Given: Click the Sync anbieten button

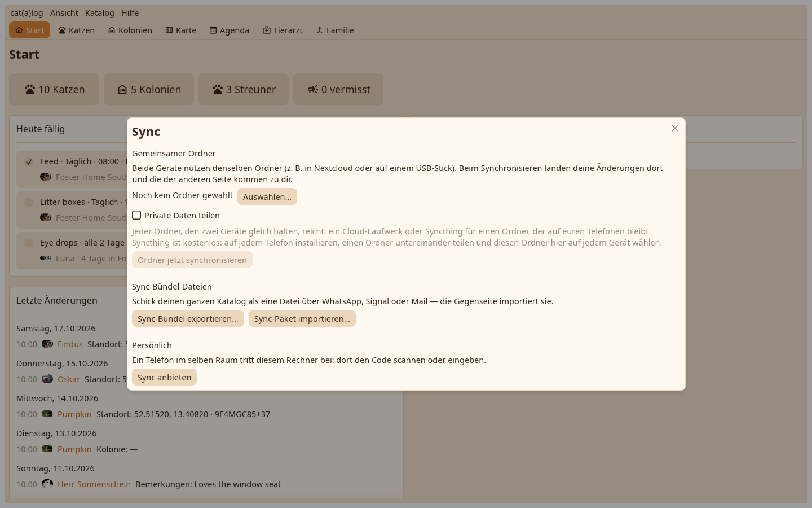Looking at the screenshot, I should [164, 377].
